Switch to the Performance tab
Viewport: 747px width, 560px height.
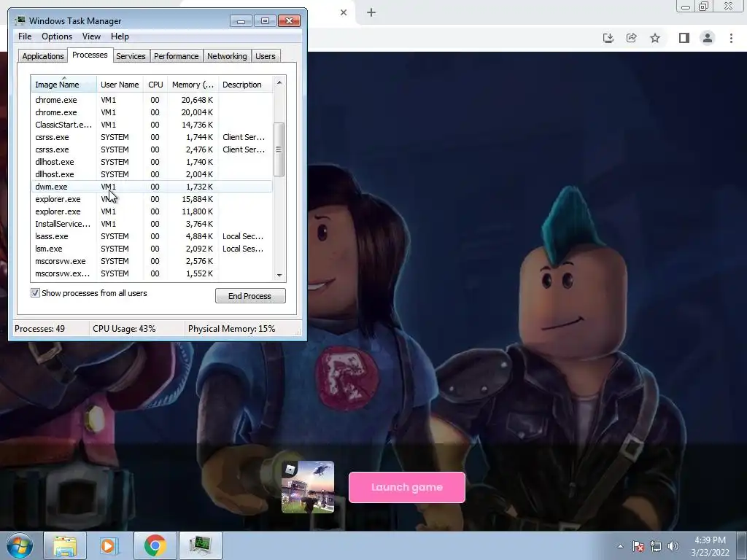(177, 56)
